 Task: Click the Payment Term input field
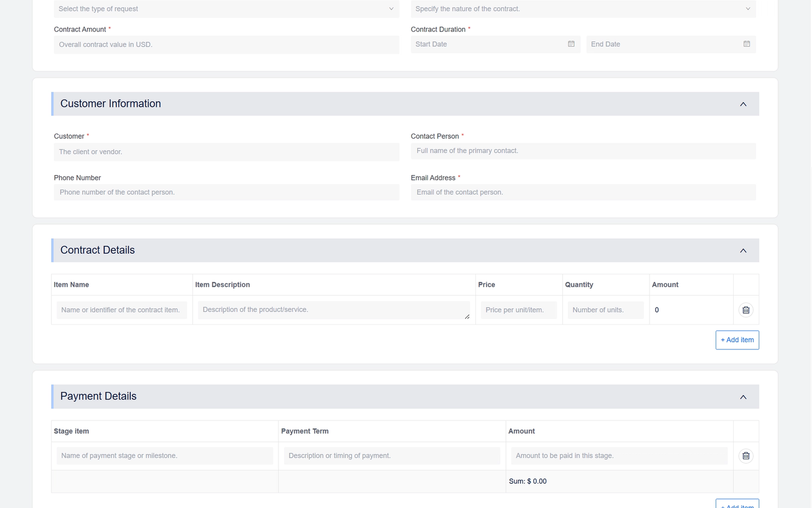[392, 456]
